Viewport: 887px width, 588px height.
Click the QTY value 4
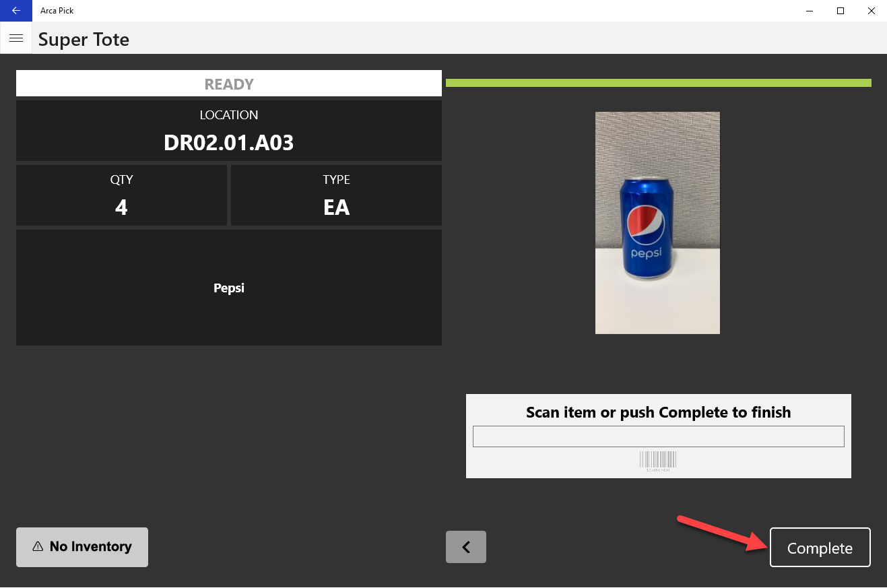pyautogui.click(x=121, y=207)
